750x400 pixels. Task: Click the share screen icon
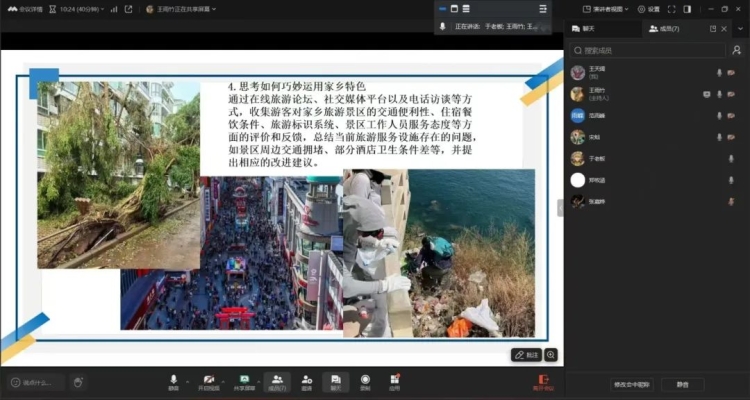pyautogui.click(x=243, y=380)
